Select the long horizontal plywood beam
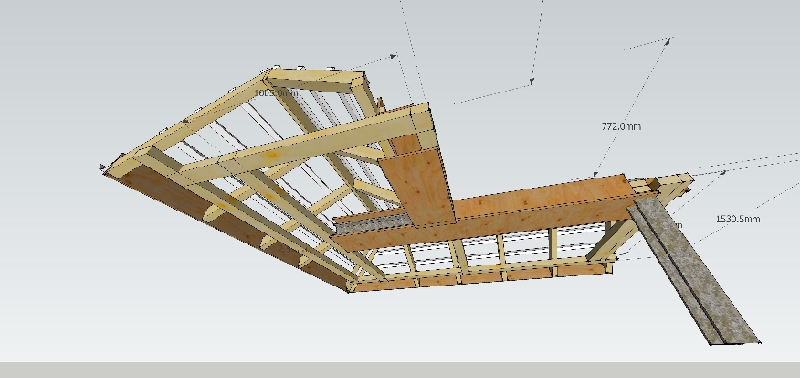The image size is (800, 378). tap(490, 212)
